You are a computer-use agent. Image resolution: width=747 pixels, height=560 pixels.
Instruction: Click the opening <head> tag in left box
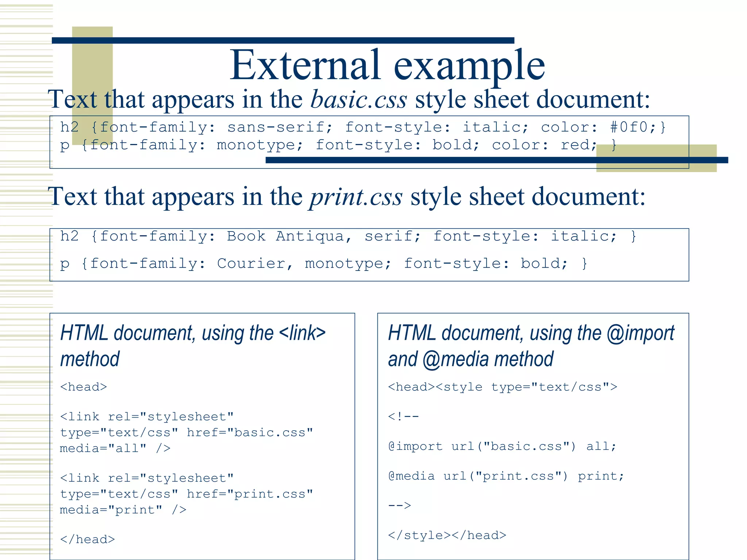point(84,387)
